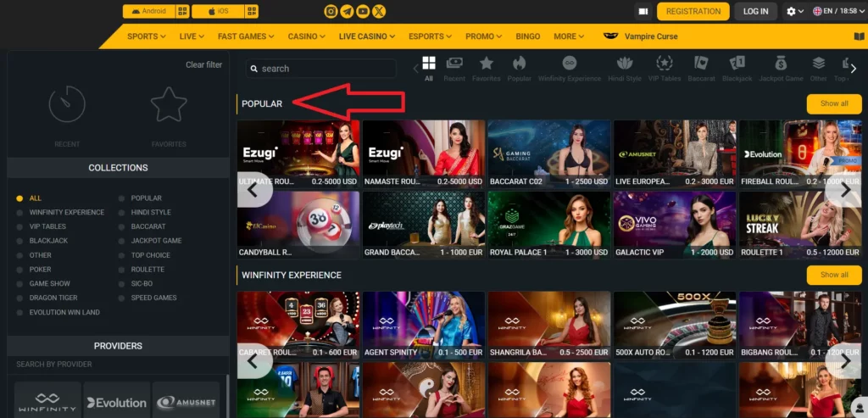Open the settings gear menu
The image size is (868, 418).
tap(795, 12)
